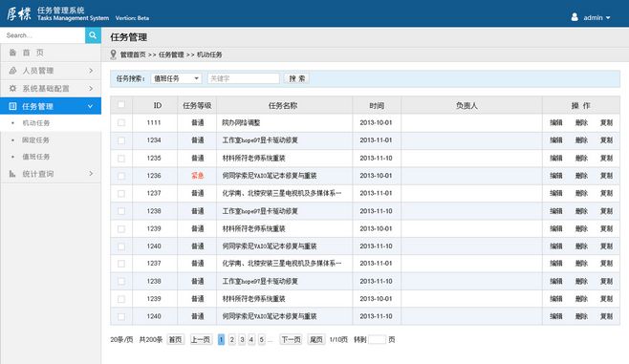Open the 首页 sidebar menu item

coord(51,53)
